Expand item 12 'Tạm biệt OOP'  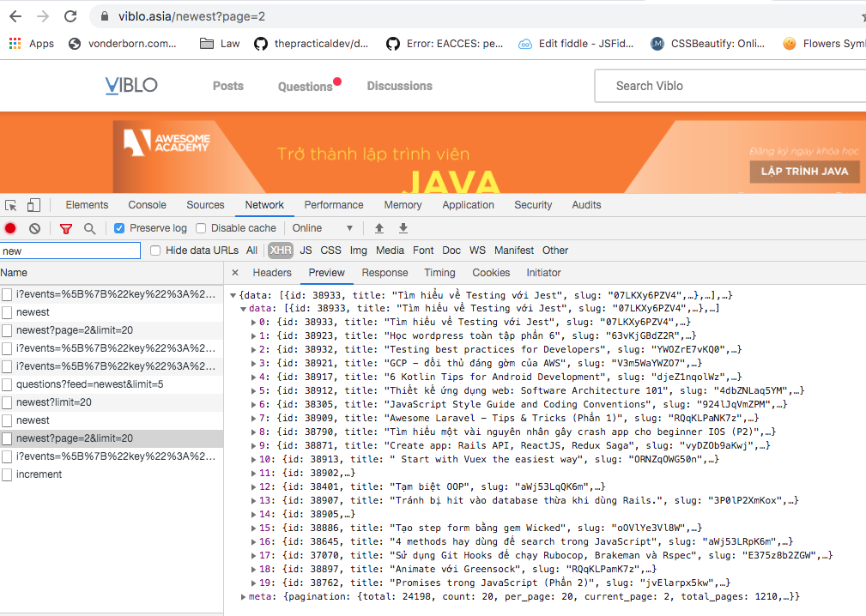pos(253,486)
